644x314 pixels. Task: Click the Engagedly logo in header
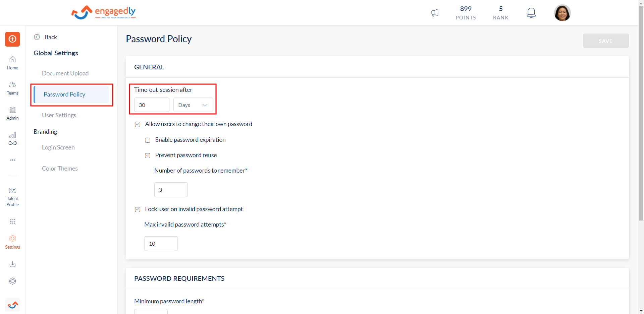click(x=103, y=12)
